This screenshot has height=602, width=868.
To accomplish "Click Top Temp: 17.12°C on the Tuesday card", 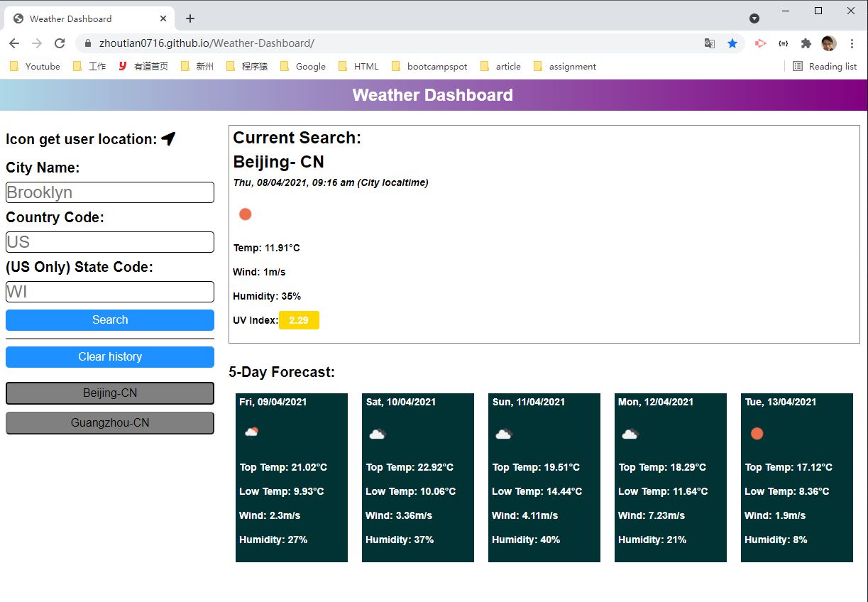I will [x=789, y=467].
